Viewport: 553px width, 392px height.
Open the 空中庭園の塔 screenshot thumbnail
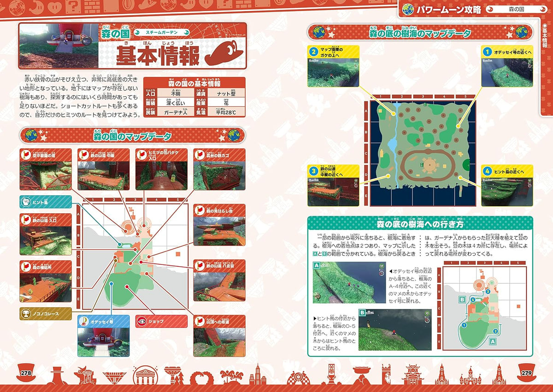[x=46, y=176]
